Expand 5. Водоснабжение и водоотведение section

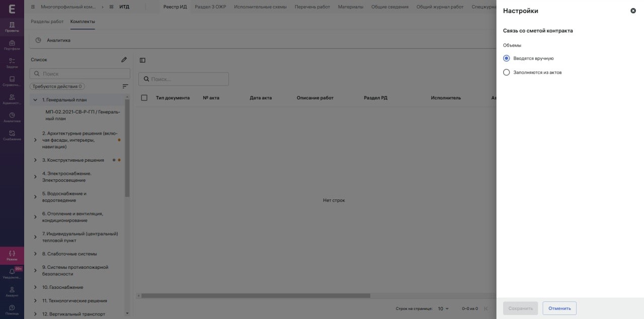[35, 197]
